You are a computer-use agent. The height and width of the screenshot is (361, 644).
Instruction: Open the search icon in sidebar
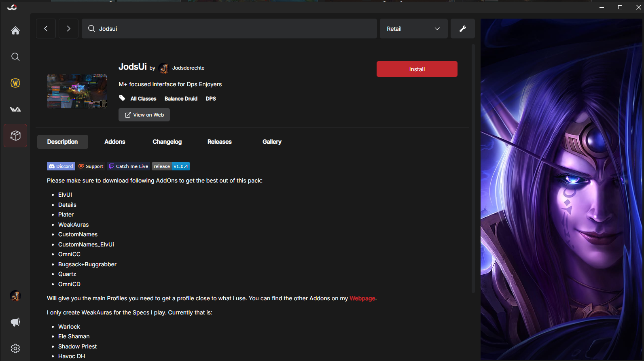tap(15, 57)
